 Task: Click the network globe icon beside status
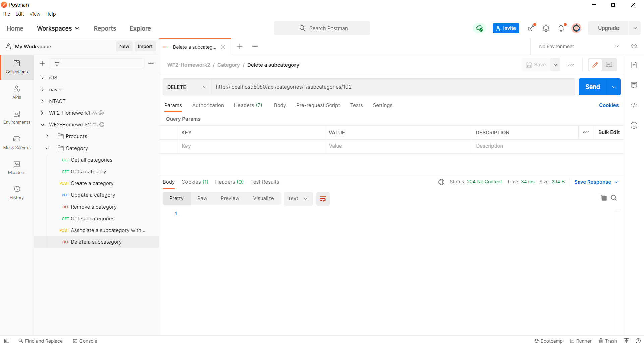click(x=441, y=182)
